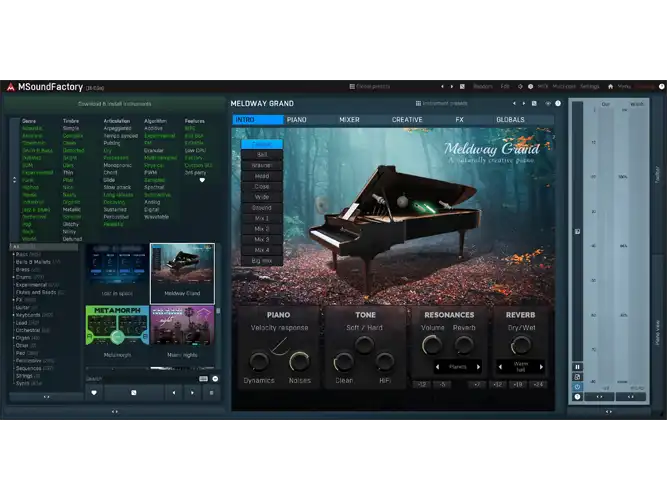This screenshot has width=667, height=500.
Task: Select previous reverb type left arrow
Action: [500, 367]
